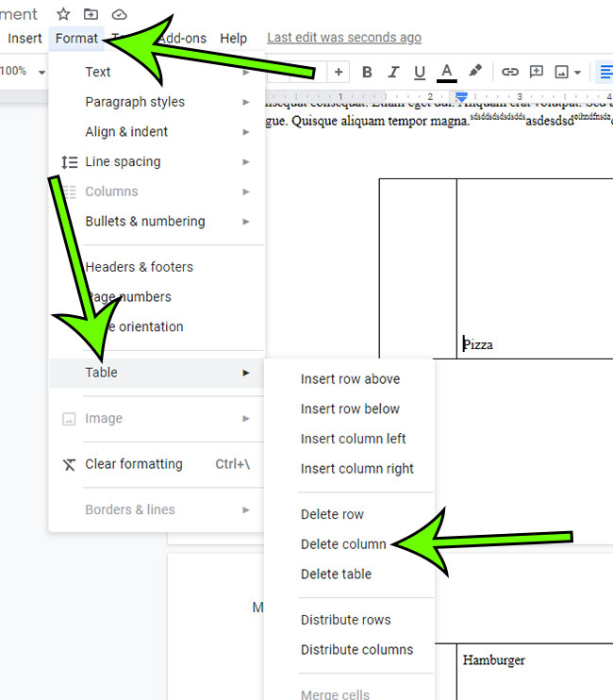The image size is (613, 700).
Task: Click the image icon beside Image entry
Action: [69, 419]
